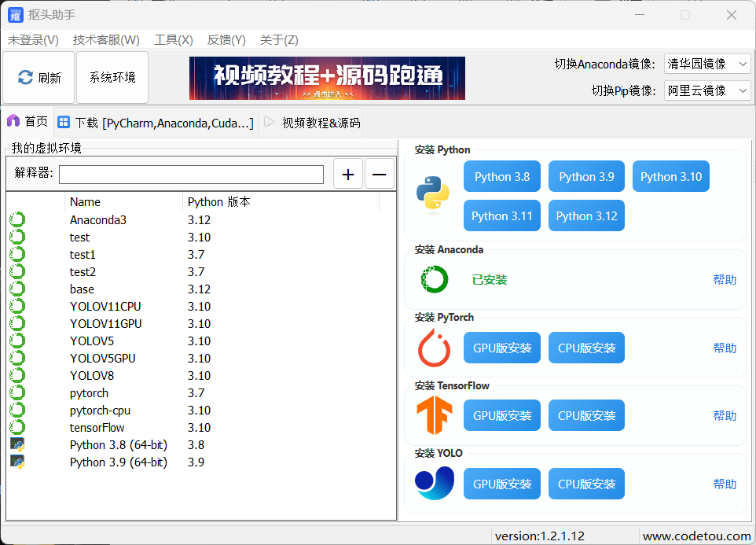Click the version:1.2.1.12 status text
The height and width of the screenshot is (545, 756).
[540, 536]
